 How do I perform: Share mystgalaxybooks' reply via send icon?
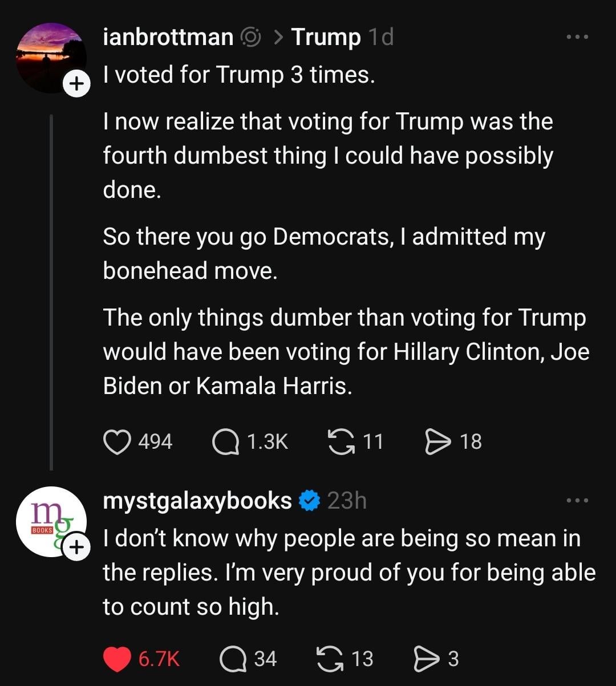click(x=425, y=659)
